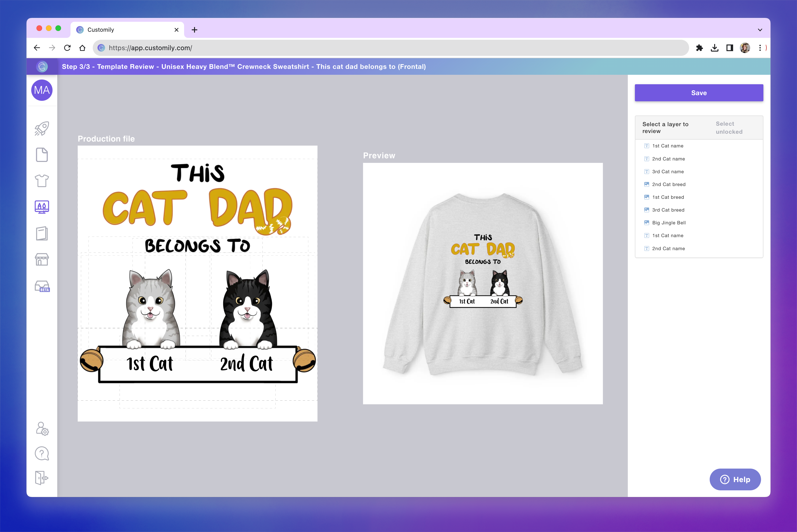This screenshot has height=532, width=797.
Task: Select the design studio monitor icon
Action: 41,207
